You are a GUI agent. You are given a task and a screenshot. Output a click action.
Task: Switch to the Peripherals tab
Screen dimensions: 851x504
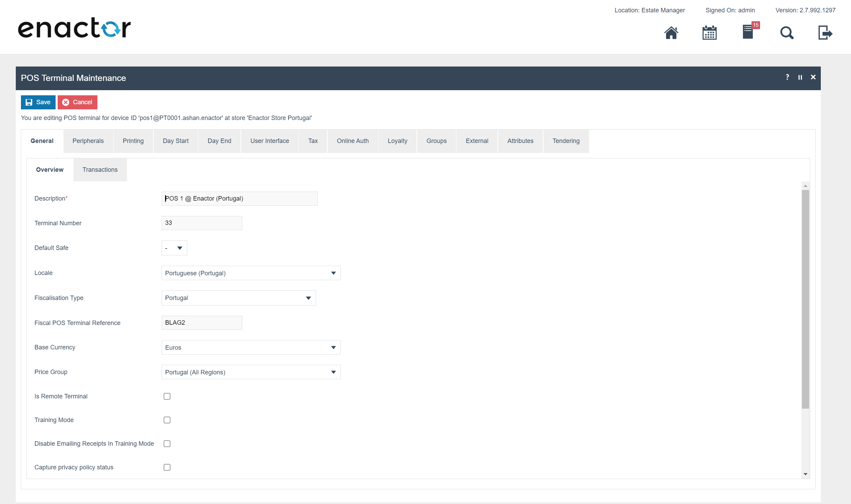(88, 141)
